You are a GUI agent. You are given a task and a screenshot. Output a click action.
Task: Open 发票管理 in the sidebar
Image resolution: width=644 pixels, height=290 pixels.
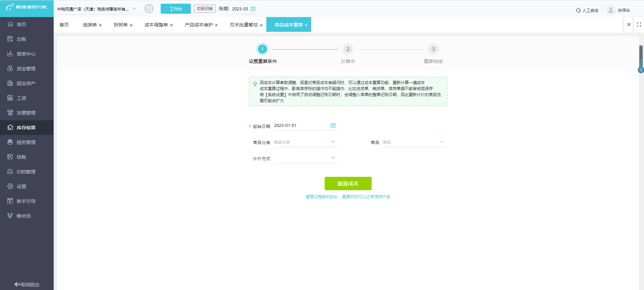click(27, 113)
